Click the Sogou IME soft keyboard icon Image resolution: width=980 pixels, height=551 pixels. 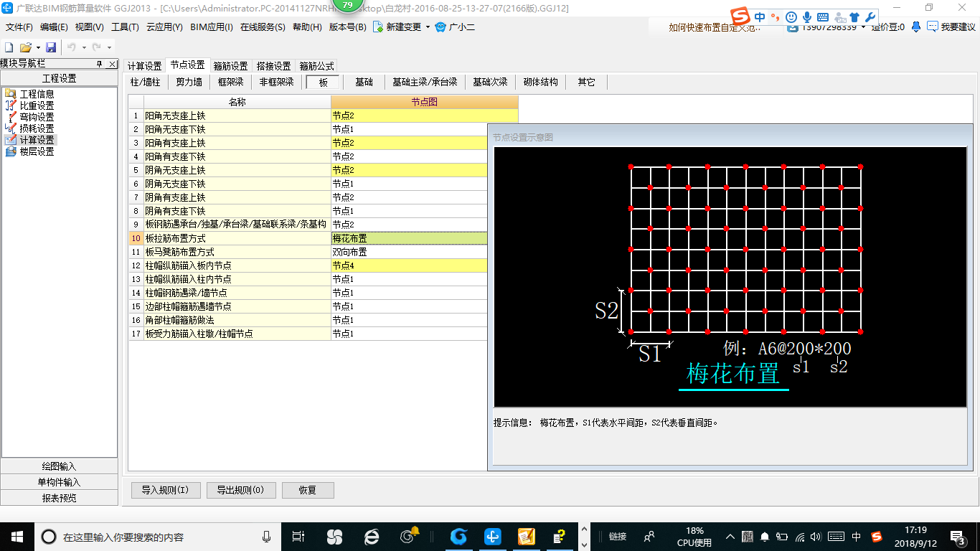pos(823,17)
